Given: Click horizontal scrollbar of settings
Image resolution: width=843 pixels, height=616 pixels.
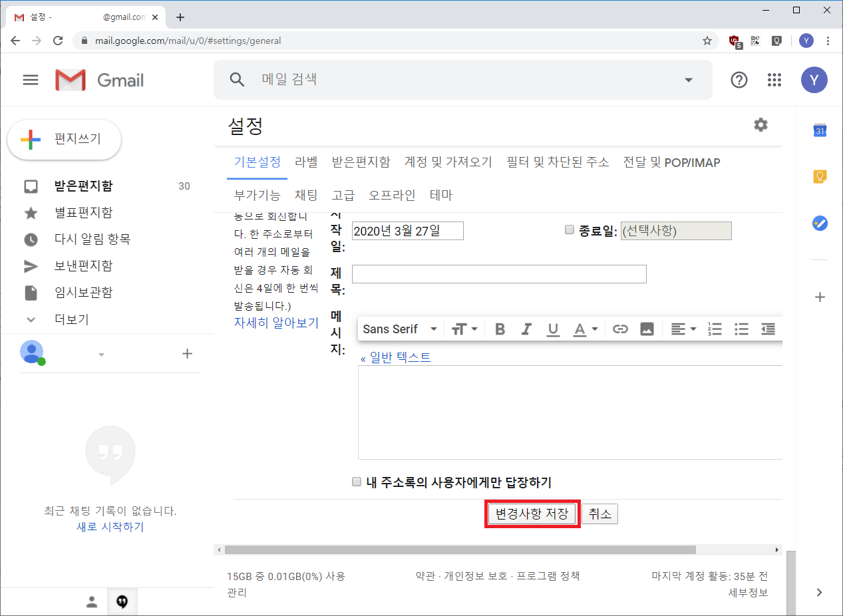Looking at the screenshot, I should tap(460, 550).
